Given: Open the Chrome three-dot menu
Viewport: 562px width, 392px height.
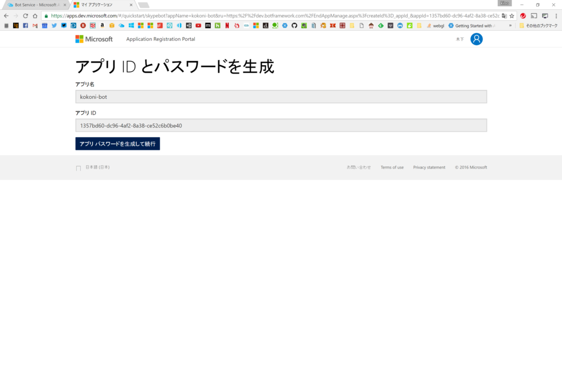Looking at the screenshot, I should point(555,16).
